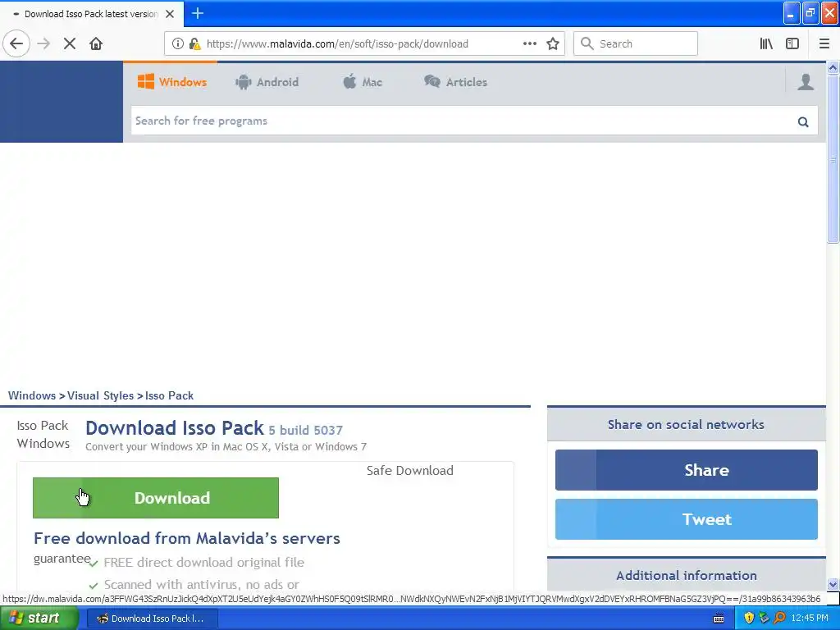Open page actions three-dot menu
Viewport: 840px width, 630px height.
[x=530, y=44]
